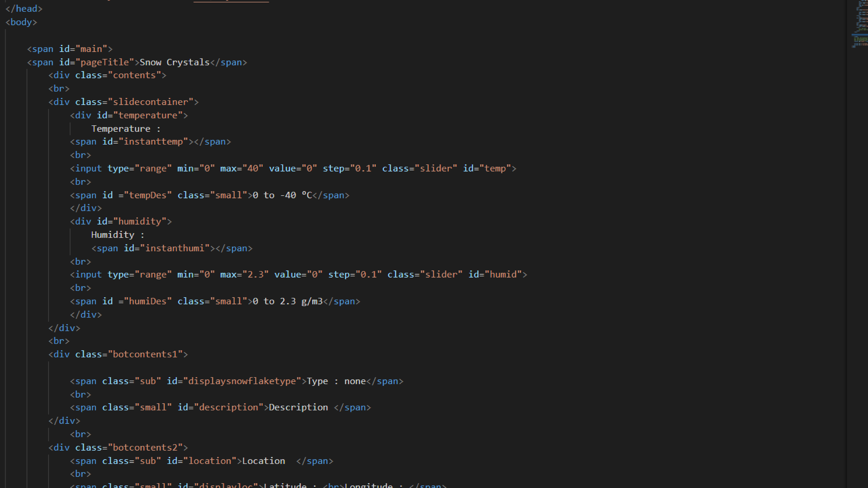Click the div class="botcontents2" line
Viewport: 868px width, 488px height.
coord(118,448)
